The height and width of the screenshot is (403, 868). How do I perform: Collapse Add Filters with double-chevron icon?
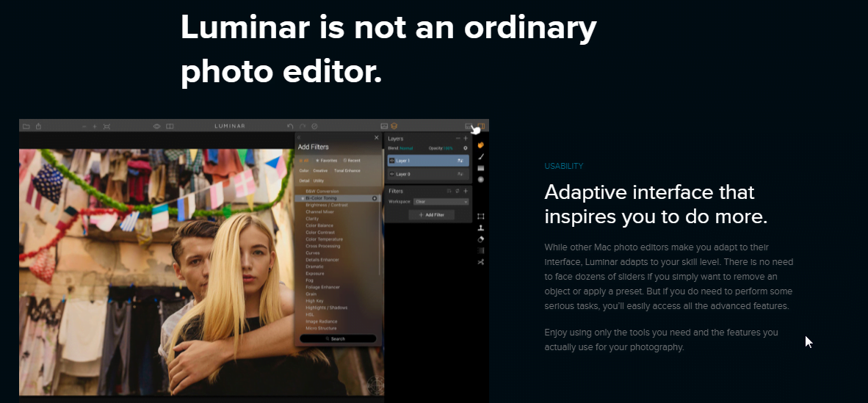(299, 137)
